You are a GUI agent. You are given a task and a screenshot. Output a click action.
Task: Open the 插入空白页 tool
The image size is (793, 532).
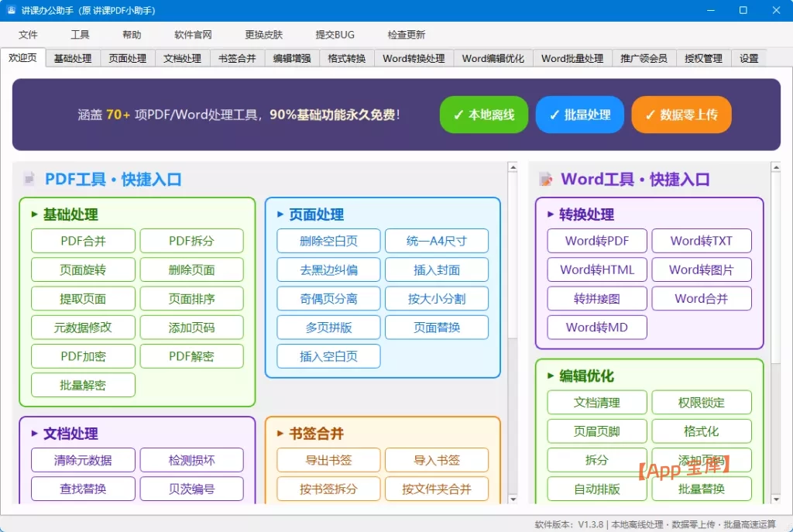(x=328, y=356)
